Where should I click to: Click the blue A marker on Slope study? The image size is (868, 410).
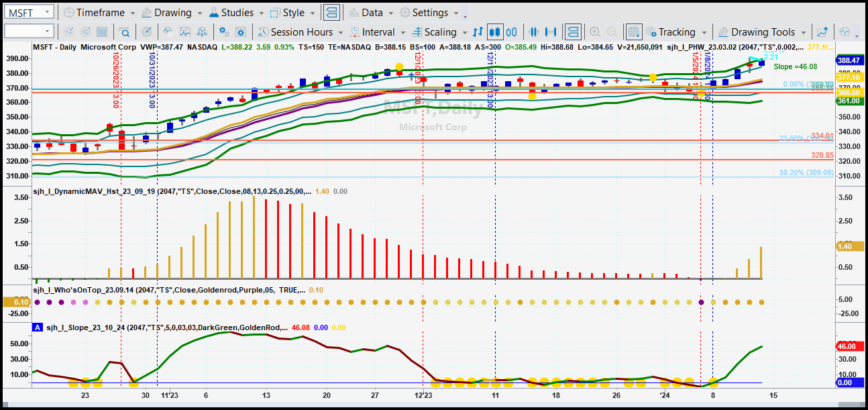pos(38,327)
